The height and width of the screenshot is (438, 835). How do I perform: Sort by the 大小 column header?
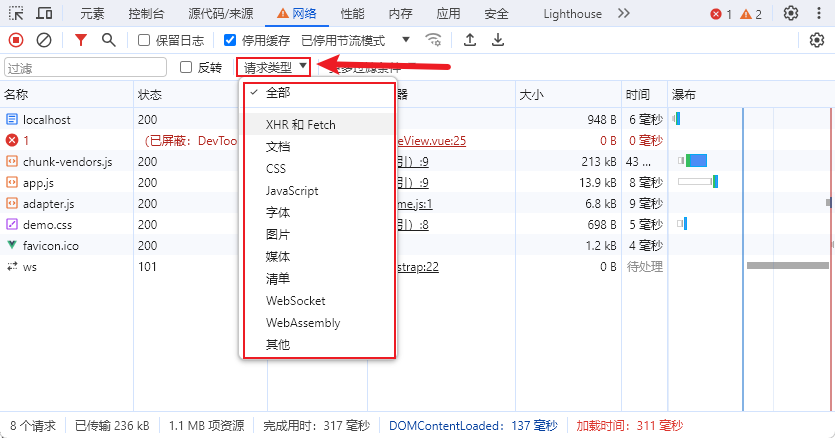(x=568, y=95)
